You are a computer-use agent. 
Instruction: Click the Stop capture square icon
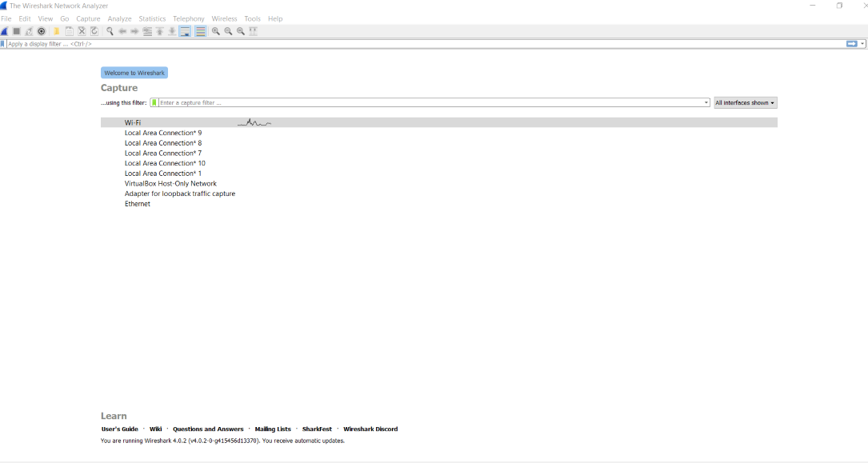17,31
